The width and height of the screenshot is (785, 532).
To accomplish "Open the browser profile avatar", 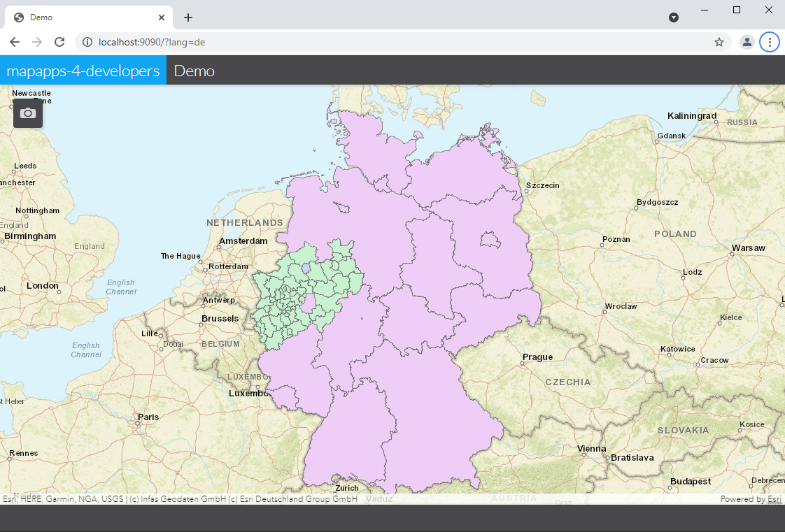I will 747,42.
